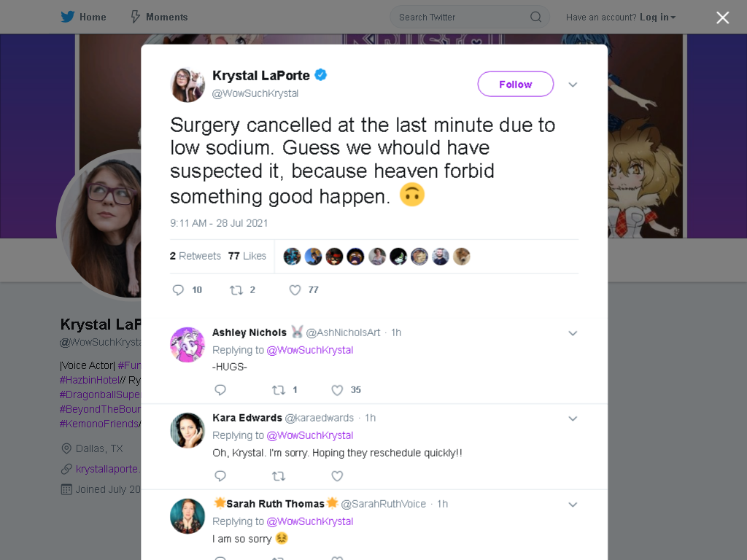View the list of 77 Likes
The image size is (747, 560).
coord(247,256)
